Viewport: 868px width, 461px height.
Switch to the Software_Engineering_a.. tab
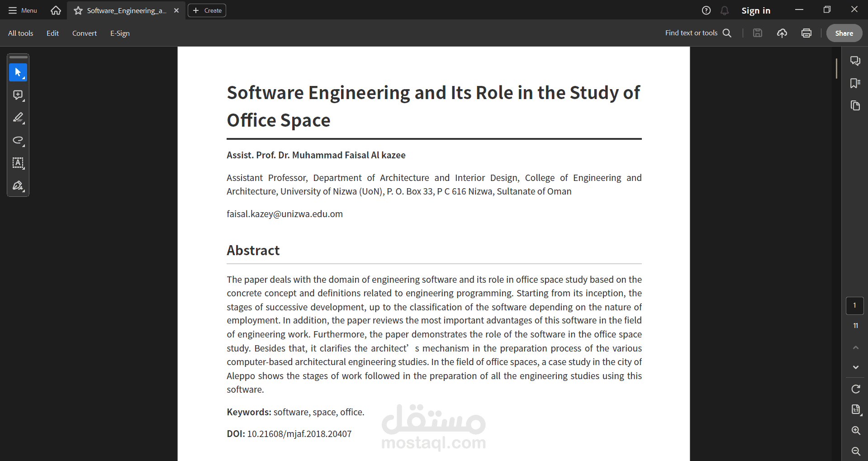pos(127,10)
